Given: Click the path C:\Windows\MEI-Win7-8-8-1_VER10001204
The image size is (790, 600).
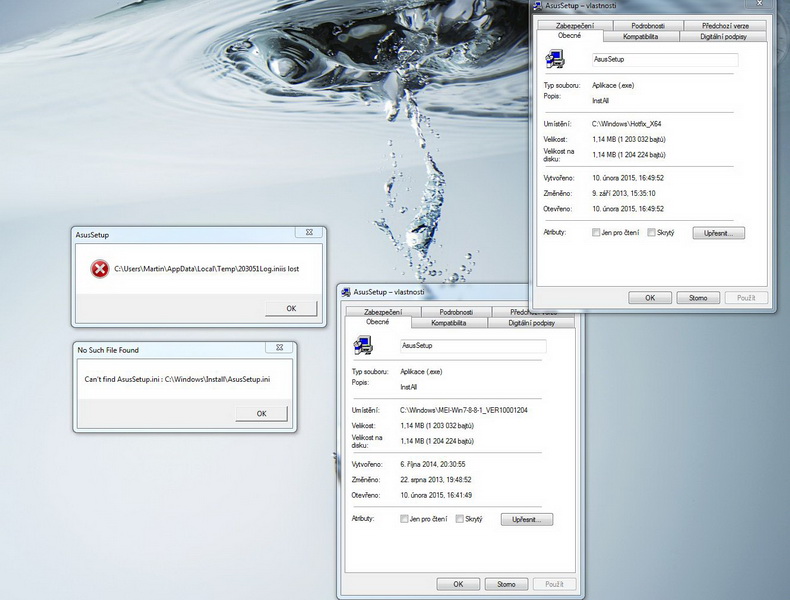Looking at the screenshot, I should [x=464, y=410].
